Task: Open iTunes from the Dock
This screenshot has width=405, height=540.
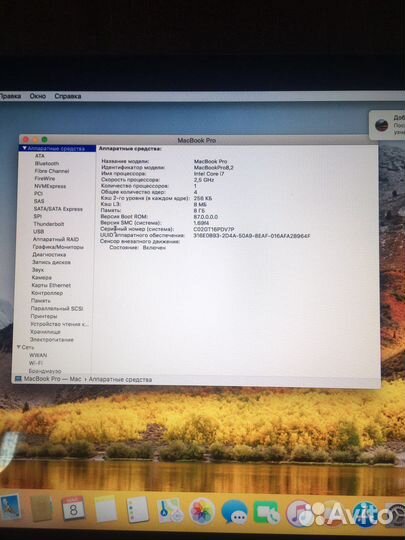Action: [x=299, y=513]
